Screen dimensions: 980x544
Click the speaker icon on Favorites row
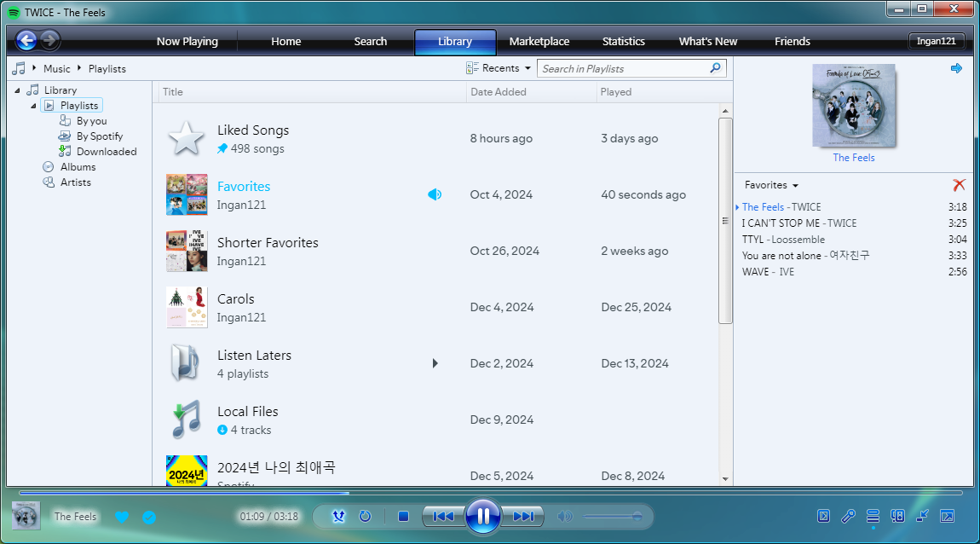pyautogui.click(x=435, y=194)
